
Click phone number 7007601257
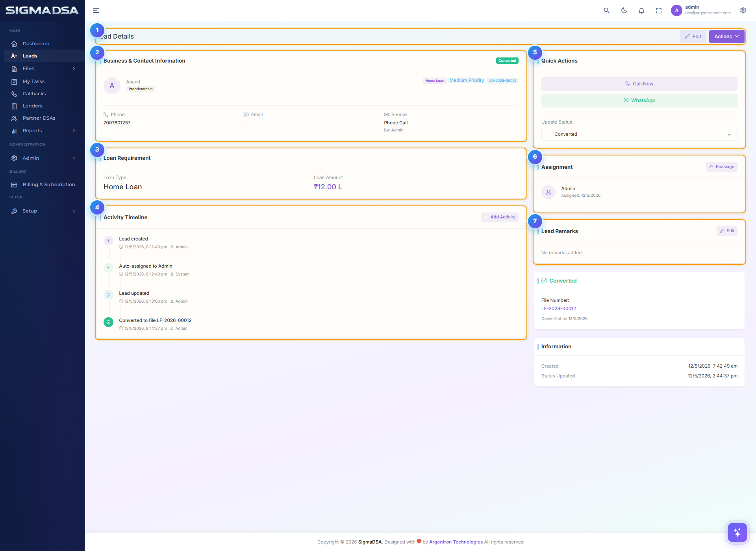pyautogui.click(x=117, y=123)
